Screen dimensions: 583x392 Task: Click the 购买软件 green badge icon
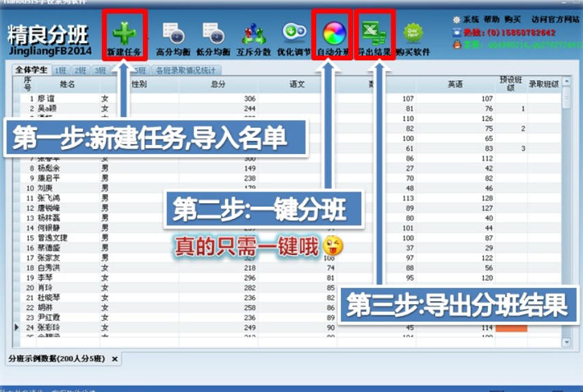413,34
